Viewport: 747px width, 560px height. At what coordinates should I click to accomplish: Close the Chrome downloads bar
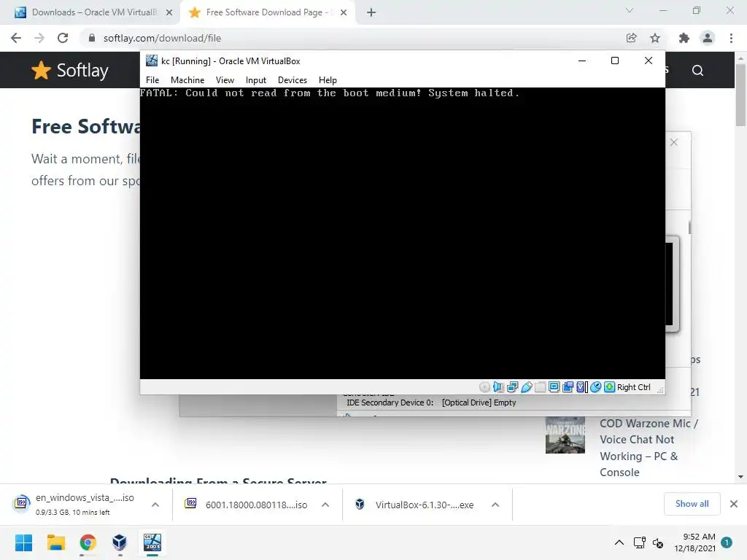734,504
